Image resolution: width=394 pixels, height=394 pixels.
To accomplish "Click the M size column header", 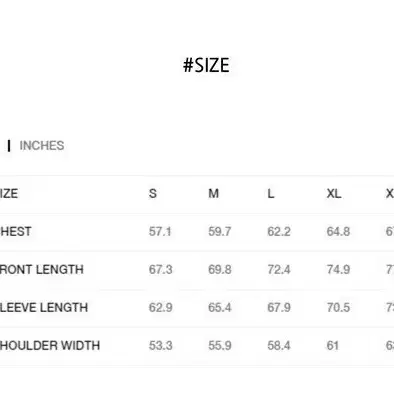I will pos(214,193).
